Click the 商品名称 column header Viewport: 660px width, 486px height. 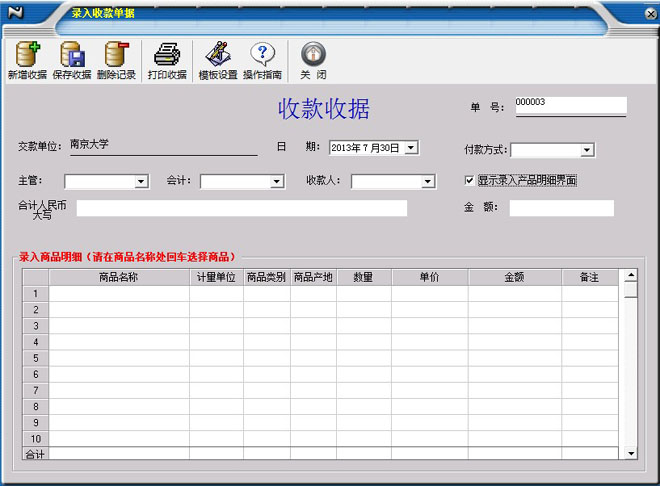coord(119,277)
